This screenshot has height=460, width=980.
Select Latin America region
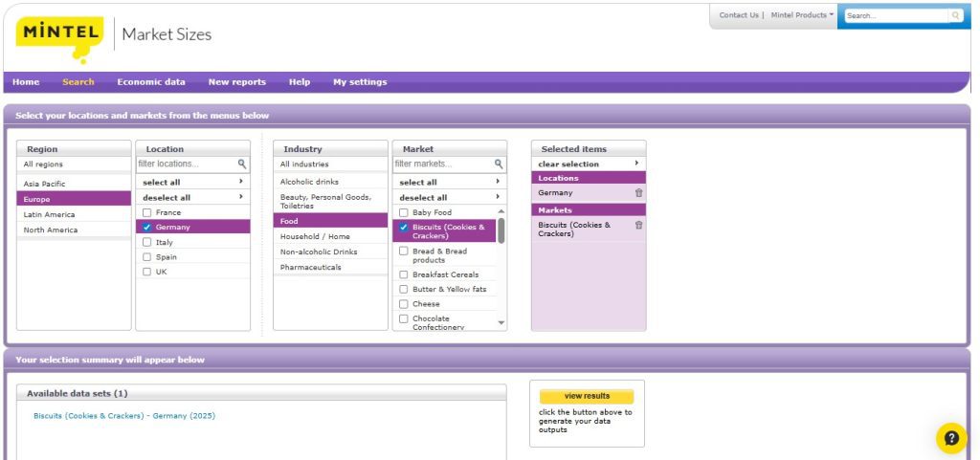(x=74, y=214)
